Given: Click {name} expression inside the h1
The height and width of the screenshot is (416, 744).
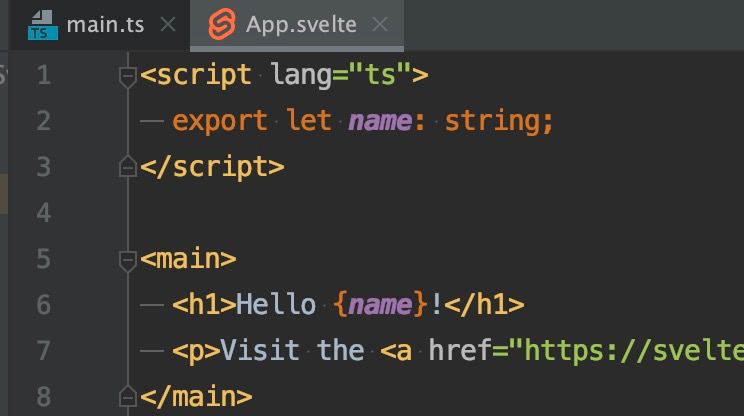Looking at the screenshot, I should tap(380, 305).
